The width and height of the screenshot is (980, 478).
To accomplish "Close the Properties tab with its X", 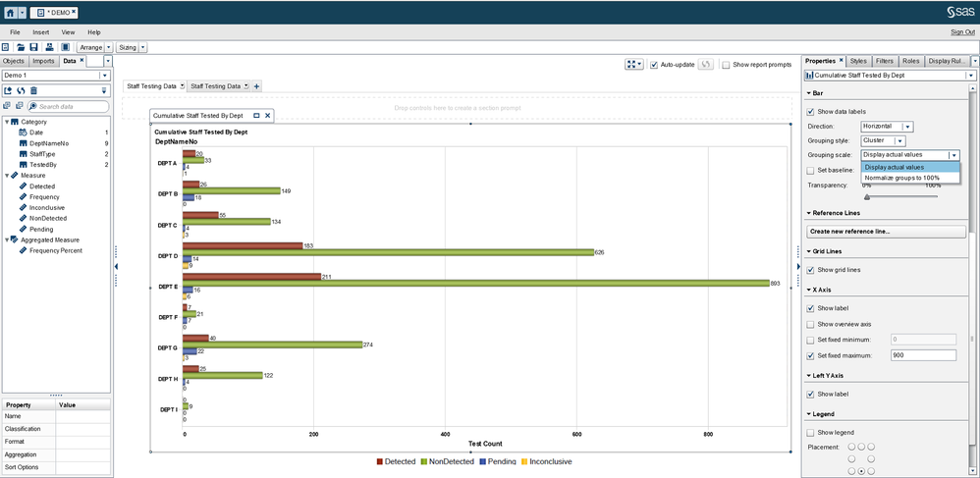I will (841, 60).
